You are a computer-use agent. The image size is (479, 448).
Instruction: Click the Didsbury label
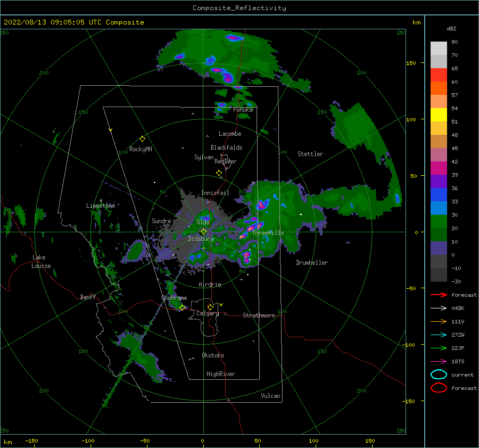point(201,239)
